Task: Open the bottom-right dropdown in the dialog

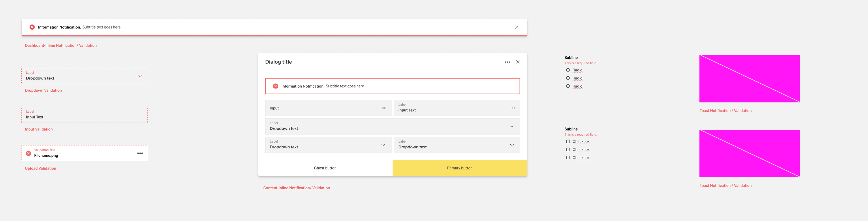Action: pyautogui.click(x=512, y=145)
